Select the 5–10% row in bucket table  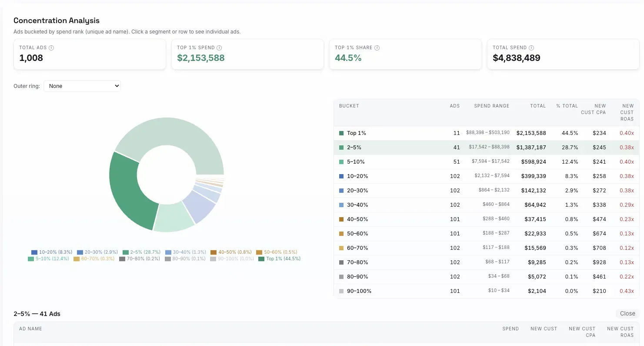coord(487,162)
